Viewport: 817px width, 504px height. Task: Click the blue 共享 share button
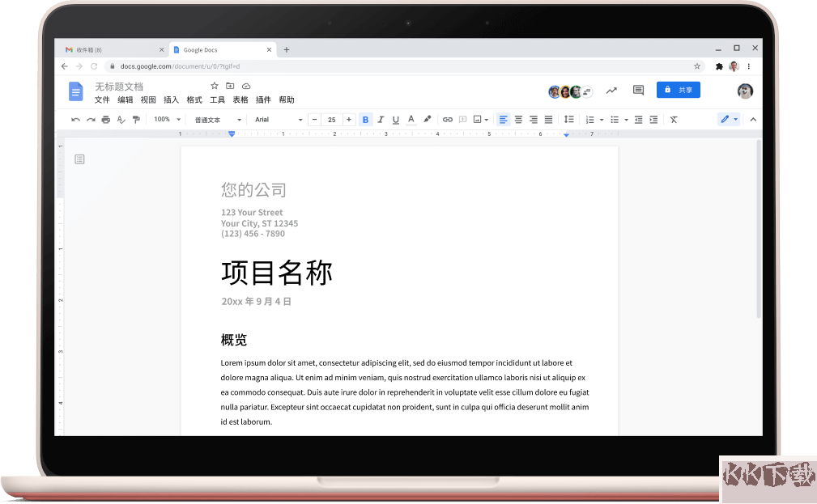(678, 90)
